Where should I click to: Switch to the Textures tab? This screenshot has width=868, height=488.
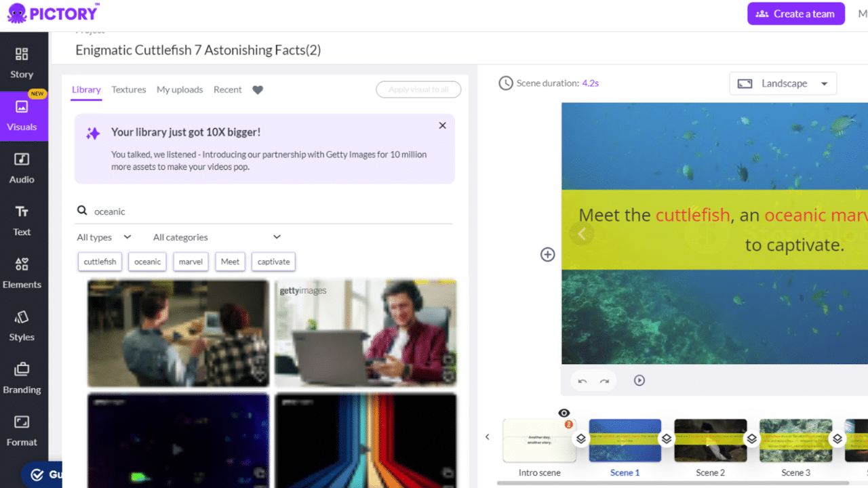(x=128, y=89)
